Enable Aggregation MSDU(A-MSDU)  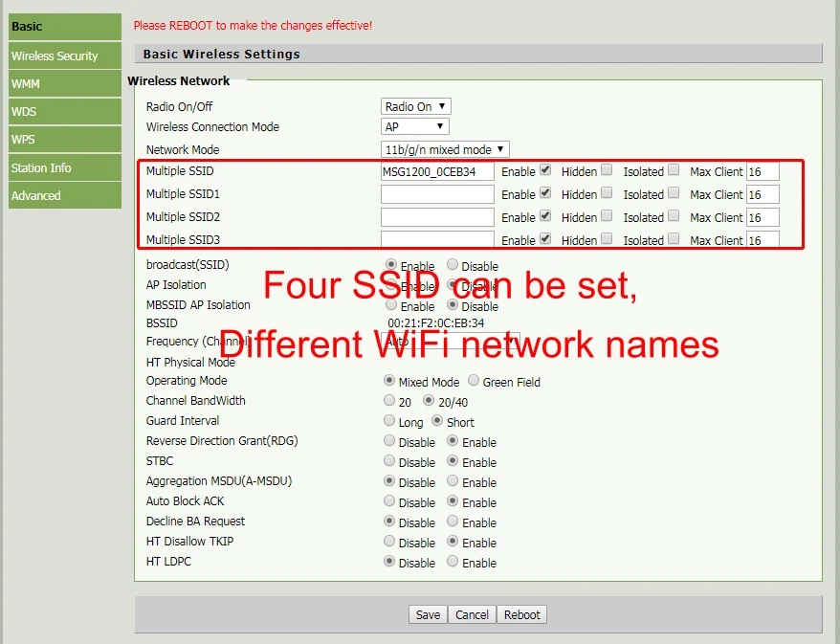click(453, 480)
